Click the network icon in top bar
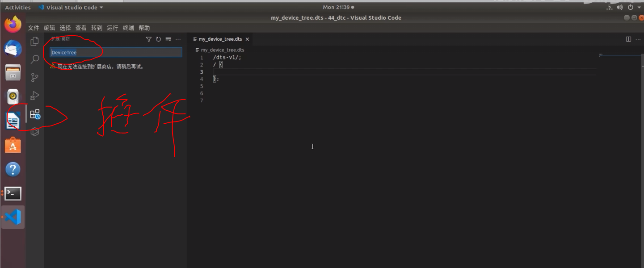 tap(610, 8)
